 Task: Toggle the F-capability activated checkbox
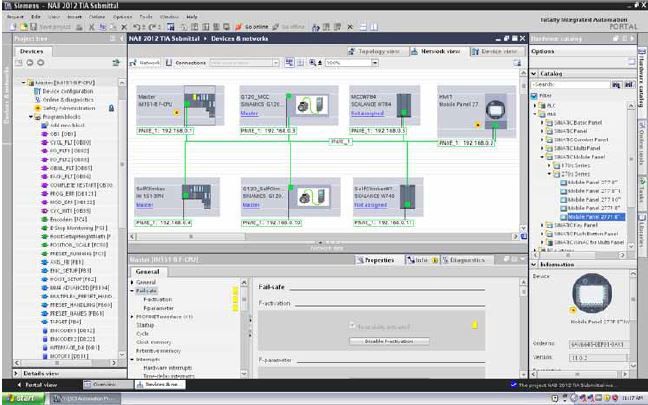352,326
